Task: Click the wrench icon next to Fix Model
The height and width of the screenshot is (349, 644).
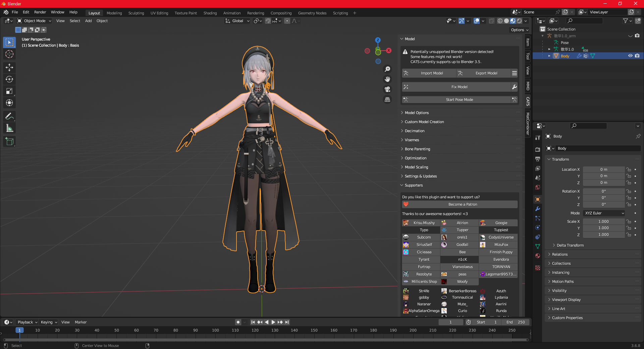Action: click(514, 87)
